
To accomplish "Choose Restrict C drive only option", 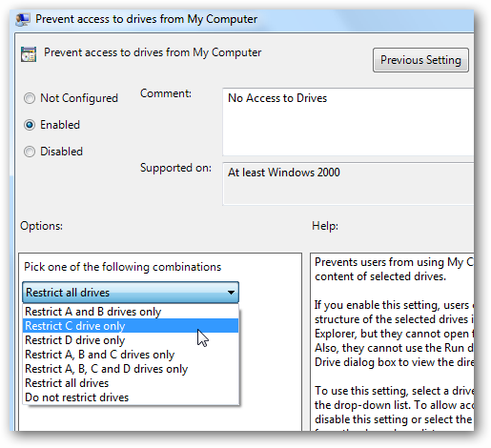I will coord(131,326).
